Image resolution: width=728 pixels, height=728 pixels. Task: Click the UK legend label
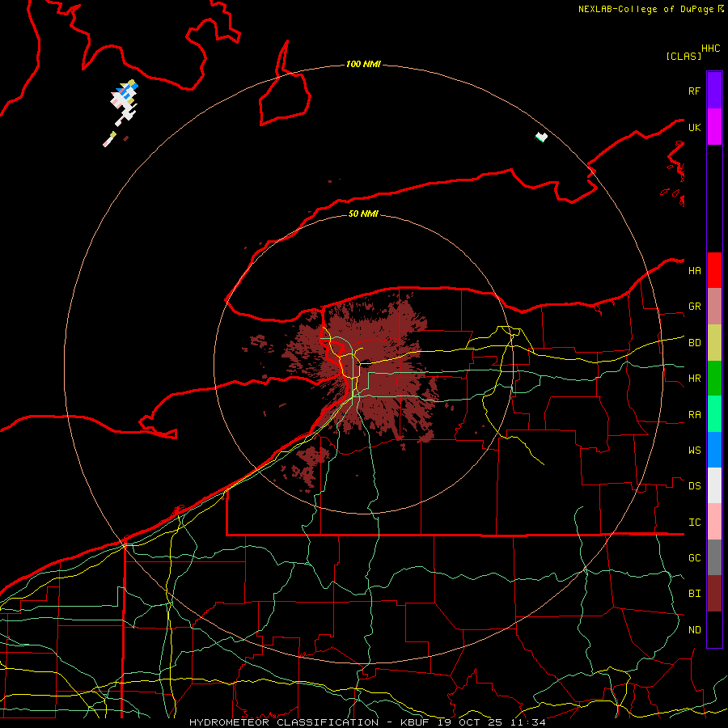coord(695,127)
